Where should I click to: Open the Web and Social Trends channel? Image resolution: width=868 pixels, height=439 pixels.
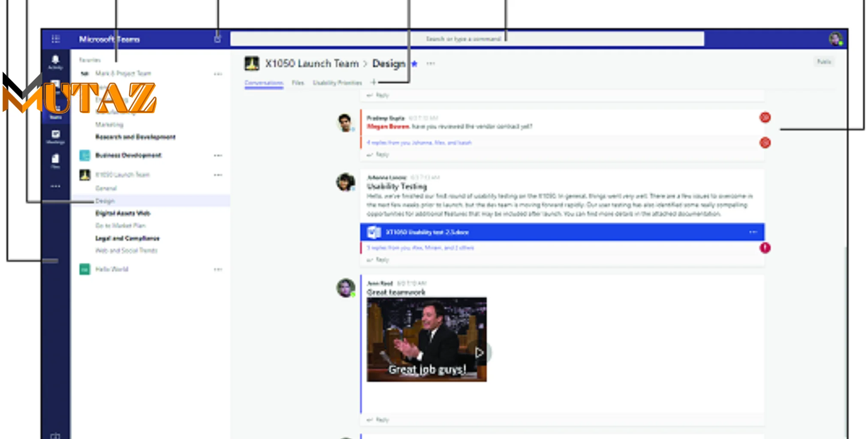point(126,250)
